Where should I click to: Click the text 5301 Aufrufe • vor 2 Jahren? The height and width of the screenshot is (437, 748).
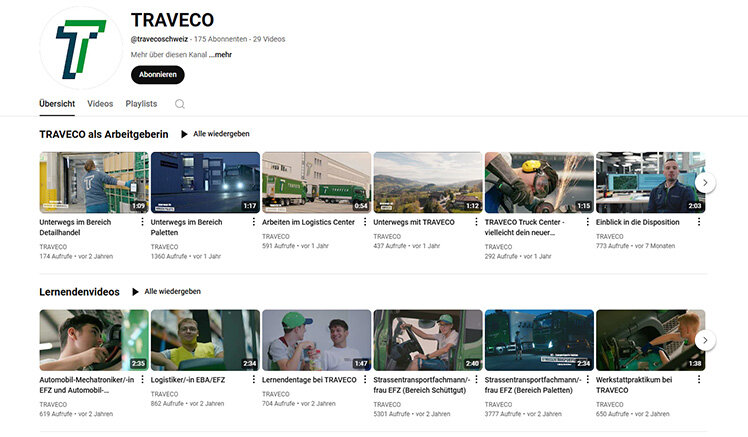click(x=412, y=414)
